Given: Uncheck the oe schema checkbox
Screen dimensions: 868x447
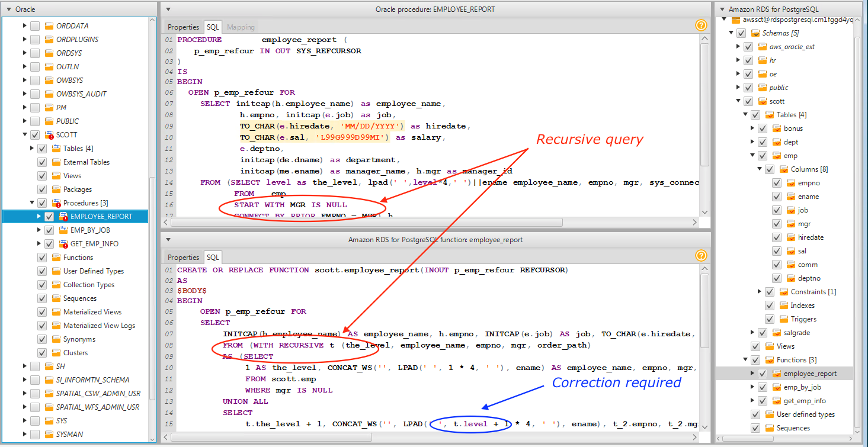Looking at the screenshot, I should pyautogui.click(x=748, y=74).
